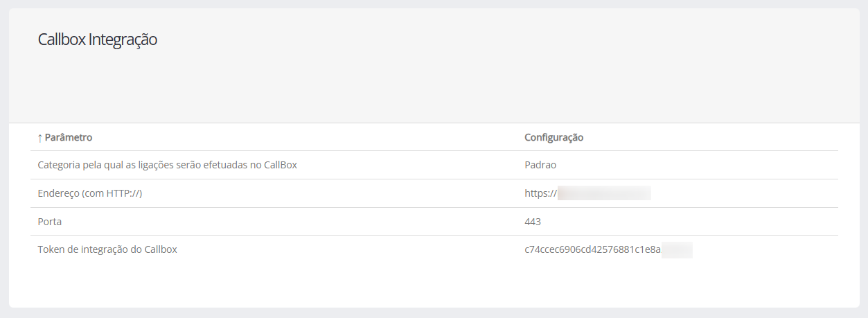The image size is (868, 318).
Task: Click the blurred host part of the address
Action: pos(604,193)
